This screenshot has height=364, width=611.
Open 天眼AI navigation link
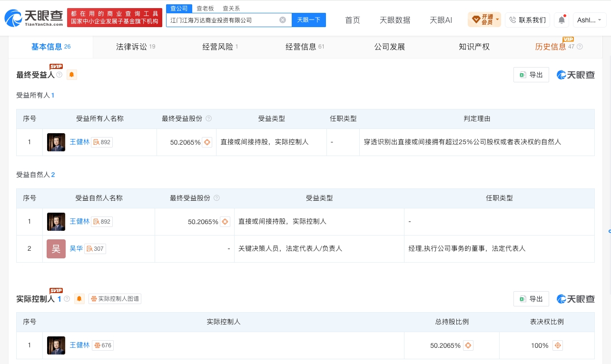[441, 20]
